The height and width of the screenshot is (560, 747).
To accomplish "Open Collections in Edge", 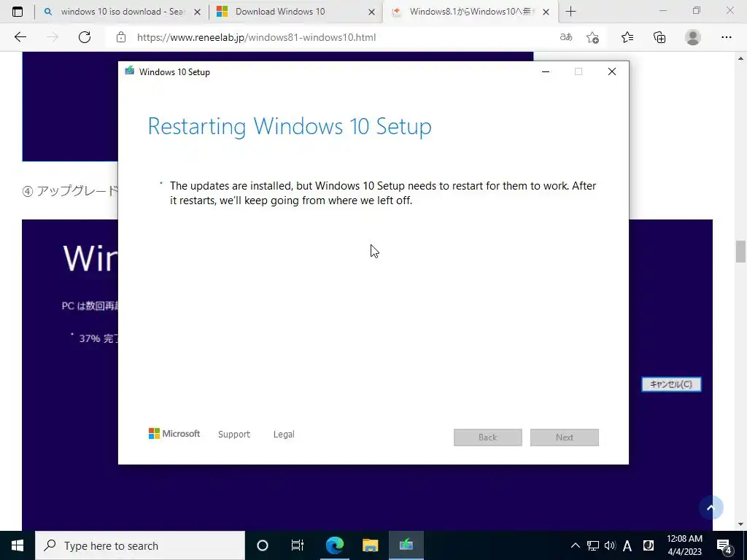I will pos(659,37).
